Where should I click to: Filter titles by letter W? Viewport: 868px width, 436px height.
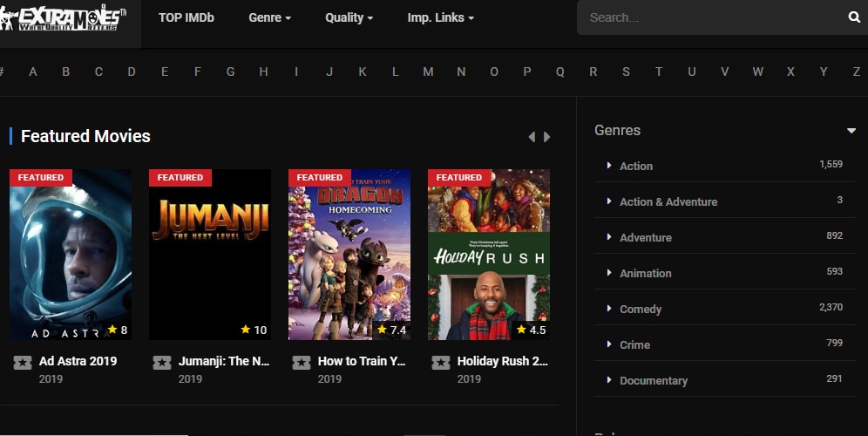click(758, 72)
